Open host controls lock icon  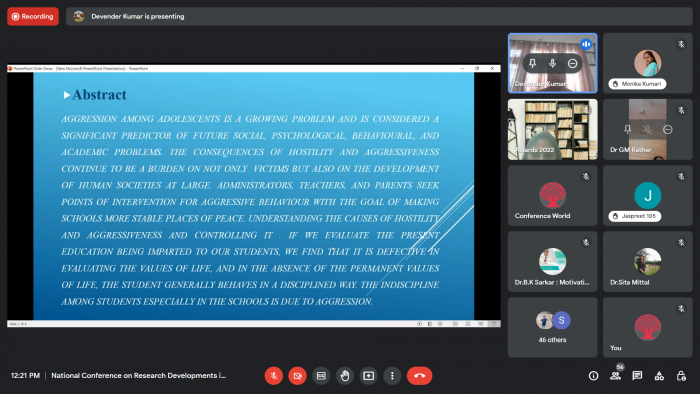[x=681, y=376]
